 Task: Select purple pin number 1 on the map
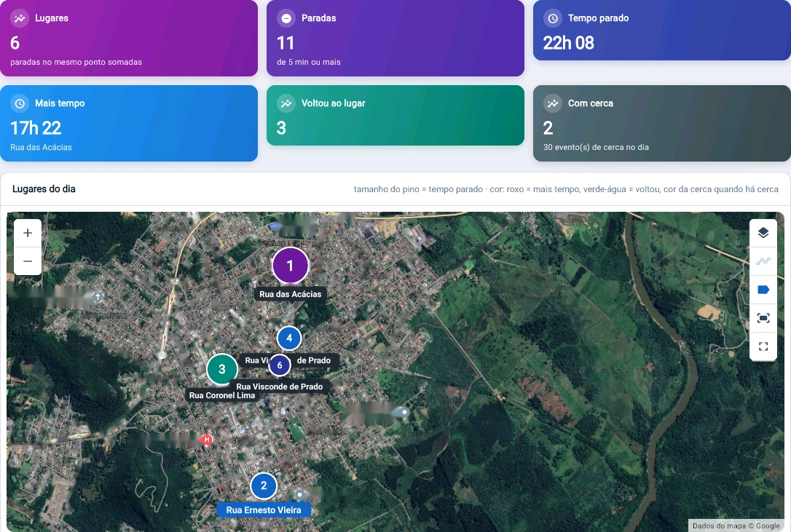(290, 265)
